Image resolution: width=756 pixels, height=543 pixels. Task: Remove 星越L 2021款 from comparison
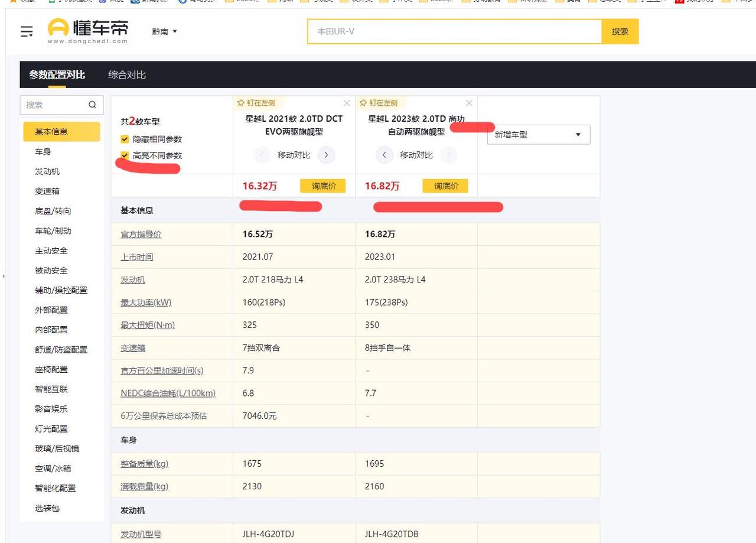(347, 103)
